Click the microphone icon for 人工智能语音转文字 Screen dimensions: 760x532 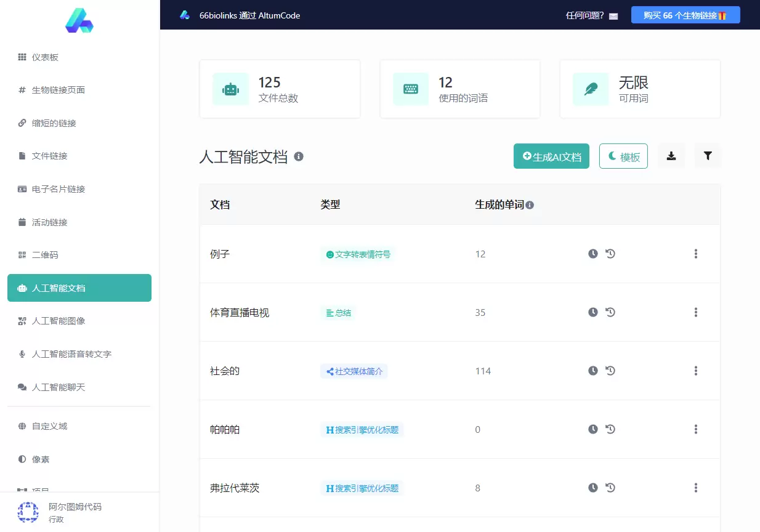(22, 354)
